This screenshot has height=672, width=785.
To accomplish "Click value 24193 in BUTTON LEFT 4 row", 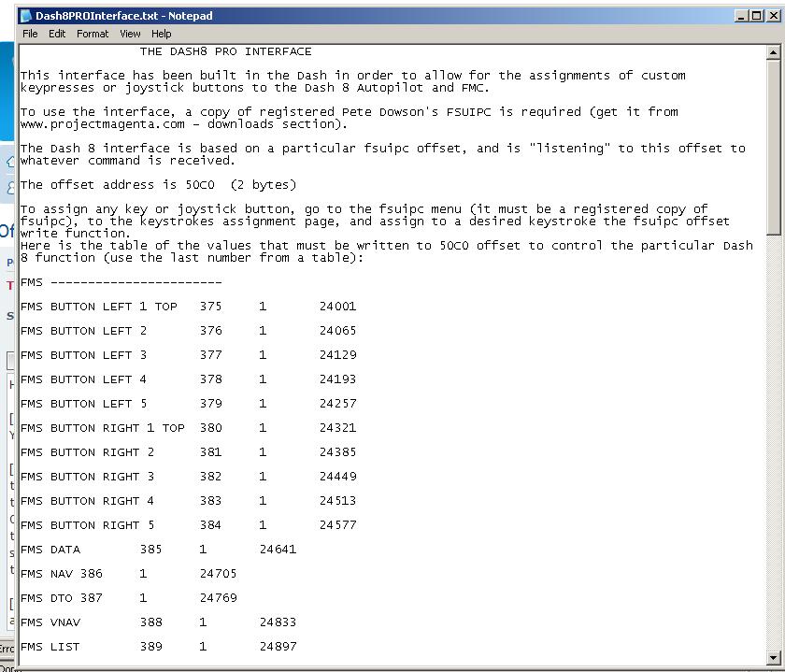I will [x=338, y=379].
